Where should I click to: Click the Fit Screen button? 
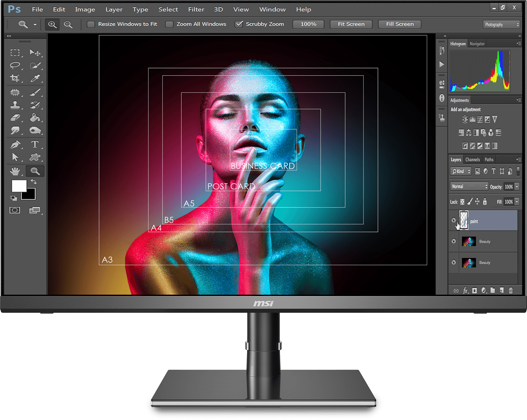351,24
